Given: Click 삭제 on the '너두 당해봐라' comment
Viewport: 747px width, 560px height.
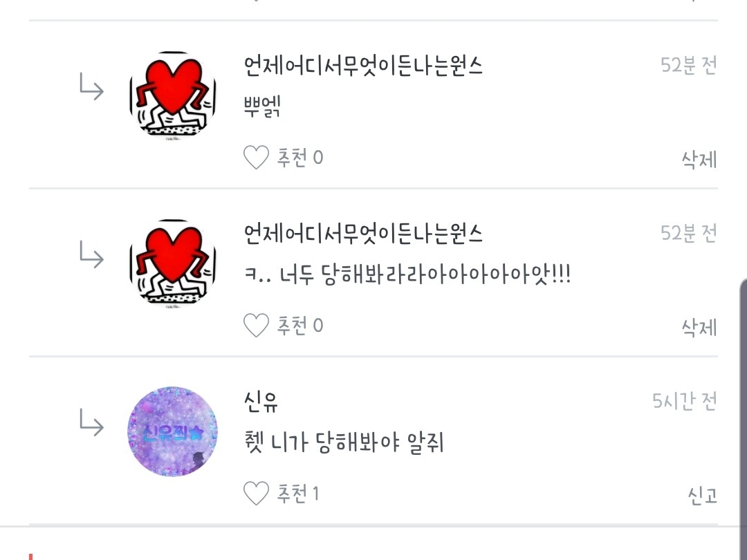Looking at the screenshot, I should (x=699, y=328).
